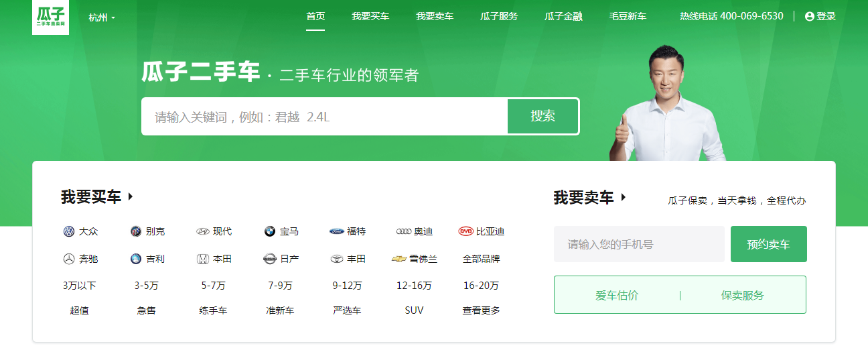The height and width of the screenshot is (352, 868).
Task: Click the Buick 别克 brand logo
Action: (136, 231)
